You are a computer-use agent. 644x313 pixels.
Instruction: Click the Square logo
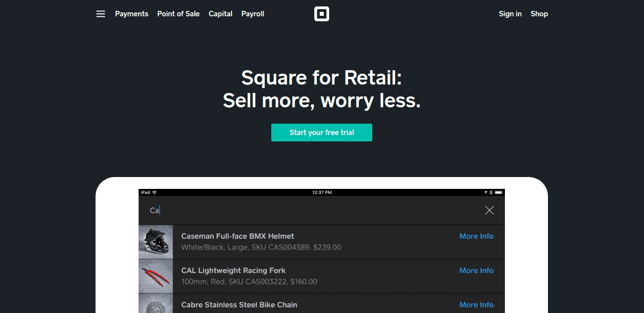[322, 14]
